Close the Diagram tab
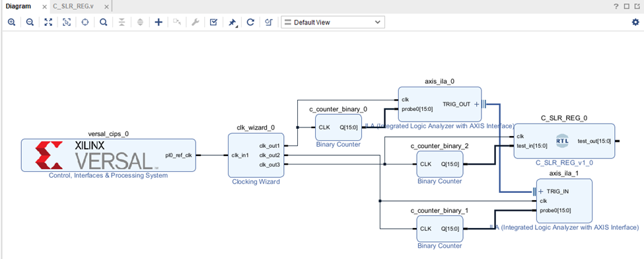This screenshot has height=259, width=644. pos(45,7)
